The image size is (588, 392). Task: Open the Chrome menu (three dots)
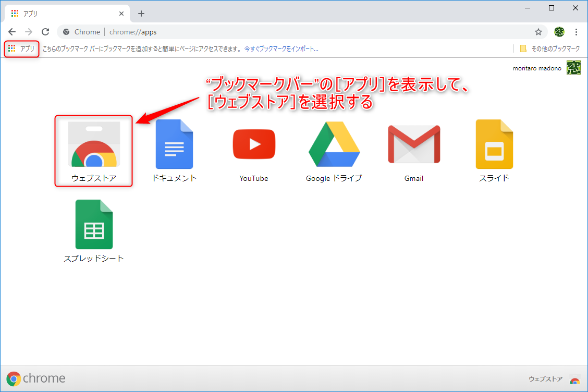(x=577, y=32)
